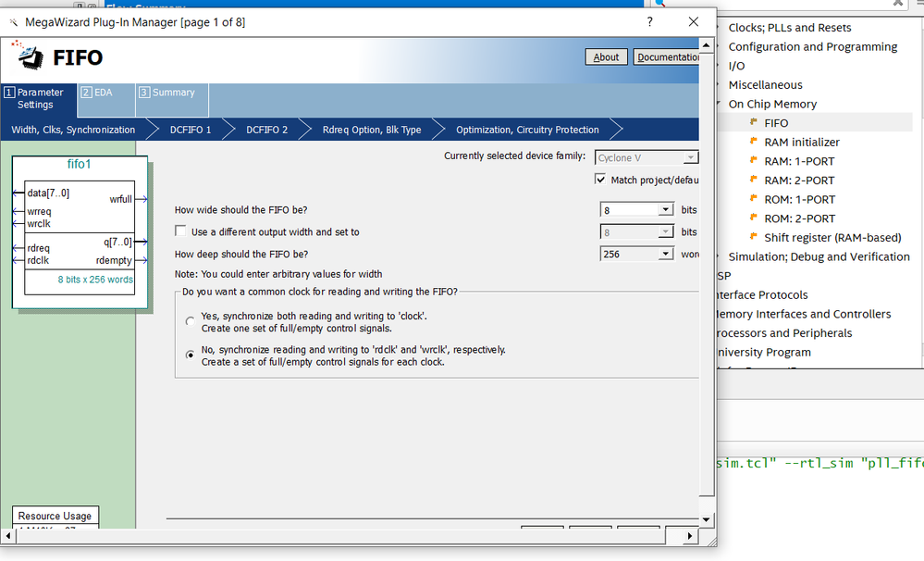The height and width of the screenshot is (561, 924).
Task: Click the ROM: 2-PORT item icon
Action: point(753,217)
